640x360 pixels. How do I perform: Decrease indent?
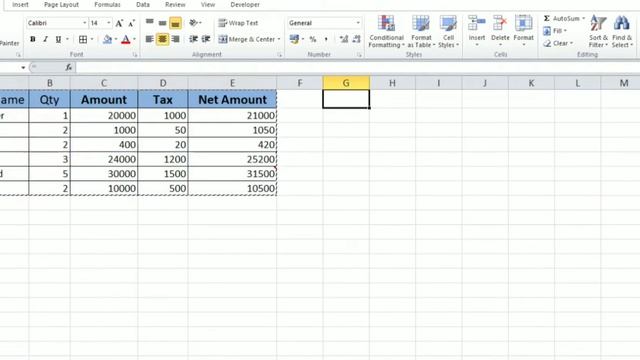[x=193, y=39]
